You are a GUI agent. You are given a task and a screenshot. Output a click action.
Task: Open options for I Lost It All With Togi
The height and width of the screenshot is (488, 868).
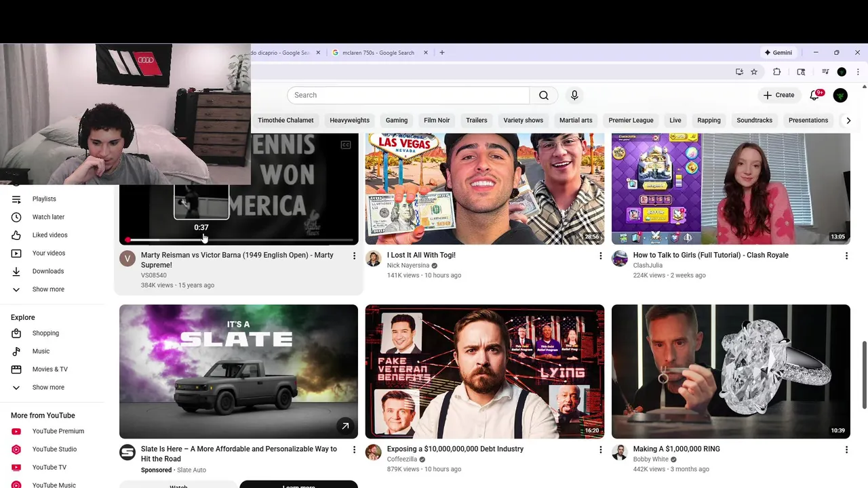[x=600, y=256]
